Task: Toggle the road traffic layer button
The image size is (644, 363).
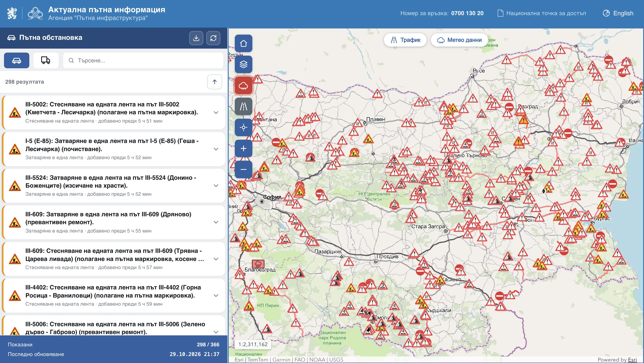Action: pos(243,106)
